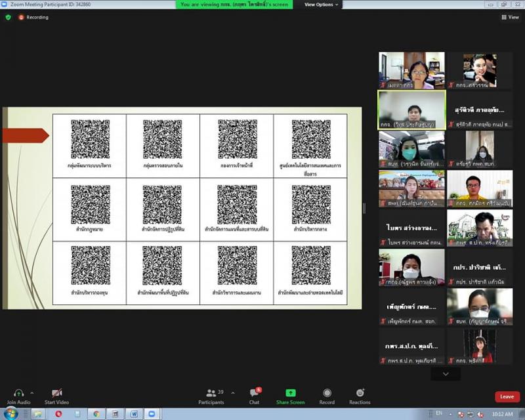525x420 pixels.
Task: Expand audio options arrow beside Join Audio
Action: 31,393
